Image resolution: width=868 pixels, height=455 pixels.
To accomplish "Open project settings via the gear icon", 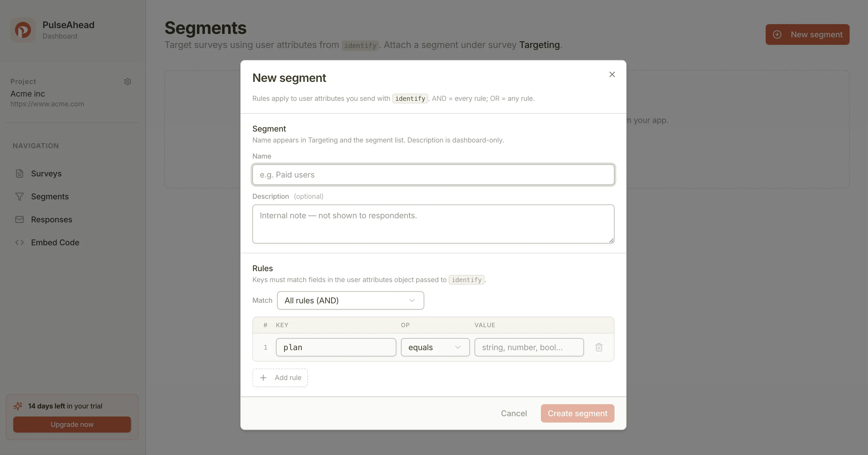I will click(x=127, y=82).
